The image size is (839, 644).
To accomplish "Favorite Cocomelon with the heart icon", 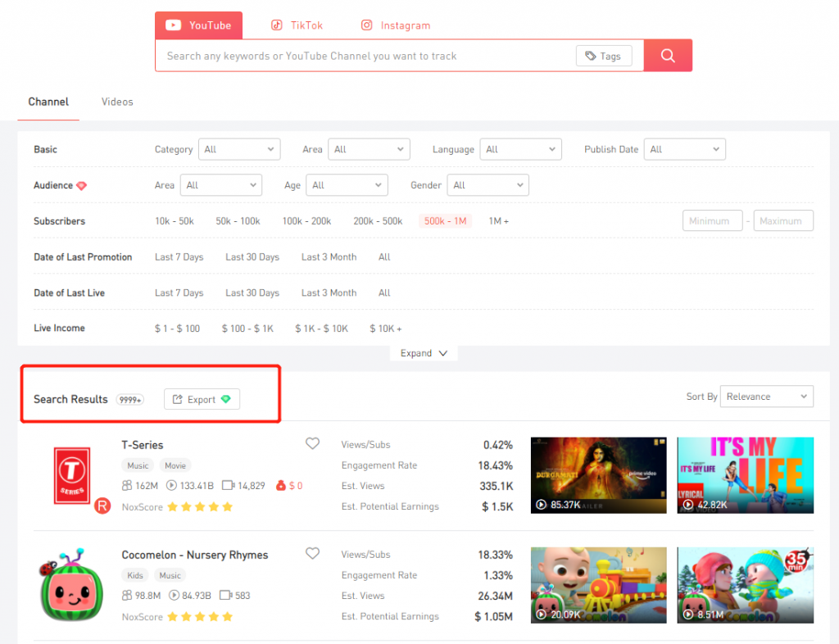I will [x=312, y=553].
